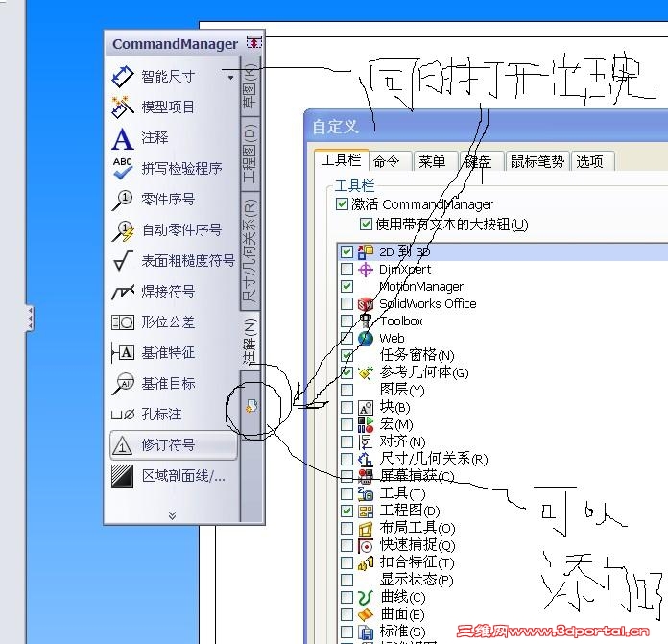Screen dimensions: 668x644
Task: Select the 基准目标 datum target tool
Action: point(154,383)
